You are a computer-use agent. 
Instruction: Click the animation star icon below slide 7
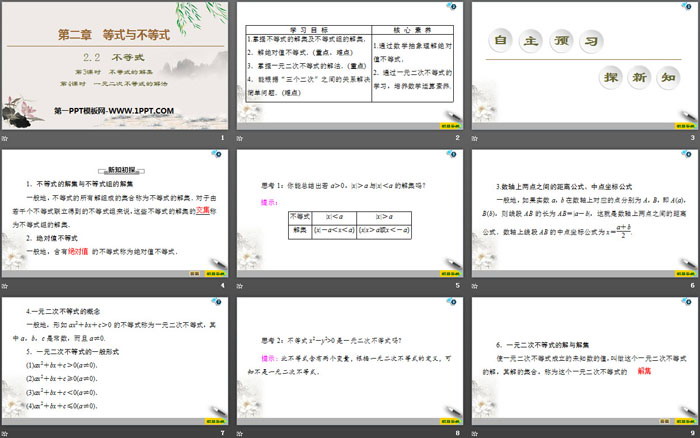(6, 432)
